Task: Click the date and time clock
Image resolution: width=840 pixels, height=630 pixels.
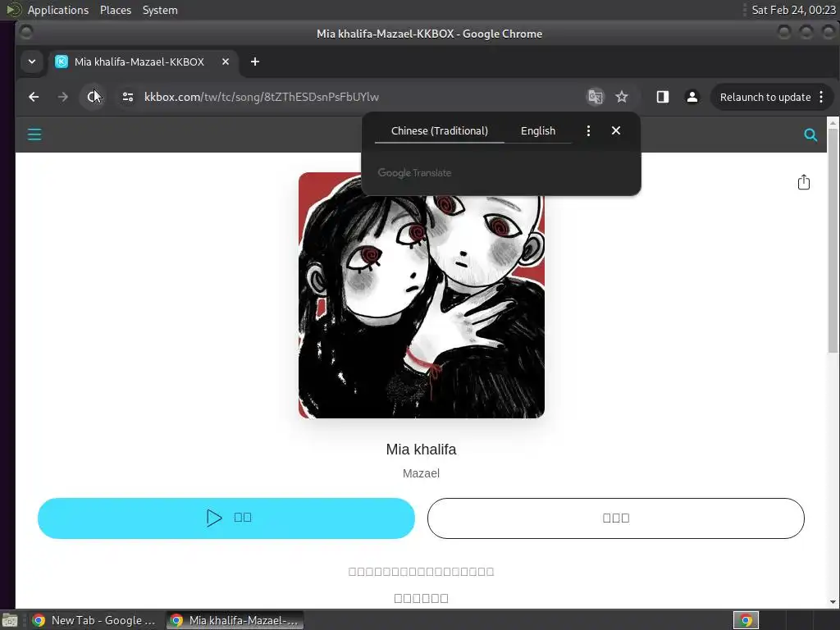Action: (793, 10)
